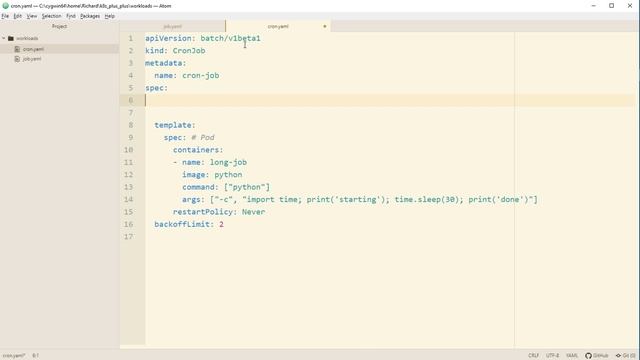Click the modified dot on the cron.yaml tab
Viewport: 640px width, 360px height.
tap(325, 26)
